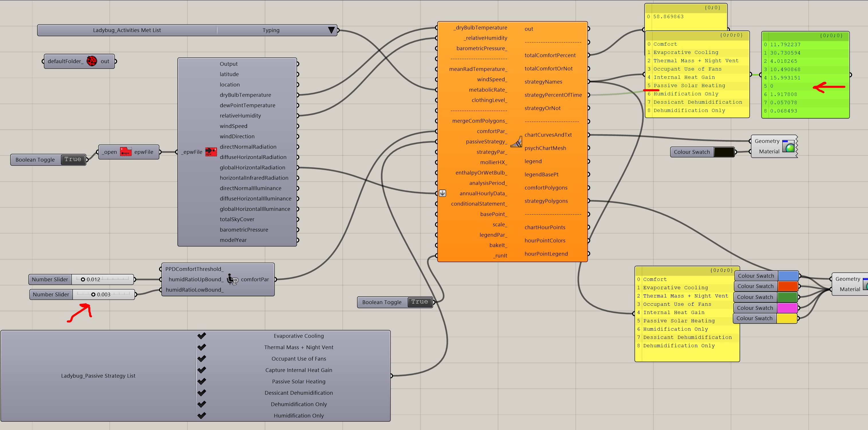Image resolution: width=868 pixels, height=430 pixels.
Task: Click the annualHourlyData_ down-arrow input icon
Action: 442,193
